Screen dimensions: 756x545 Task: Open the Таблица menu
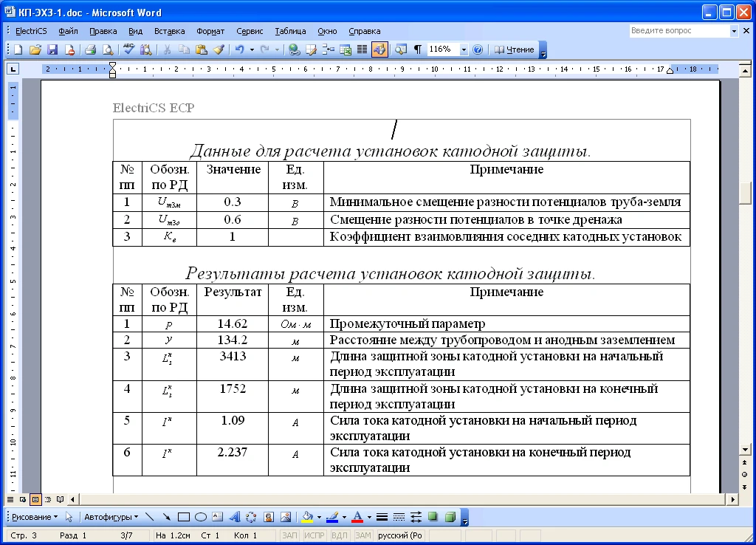[290, 31]
